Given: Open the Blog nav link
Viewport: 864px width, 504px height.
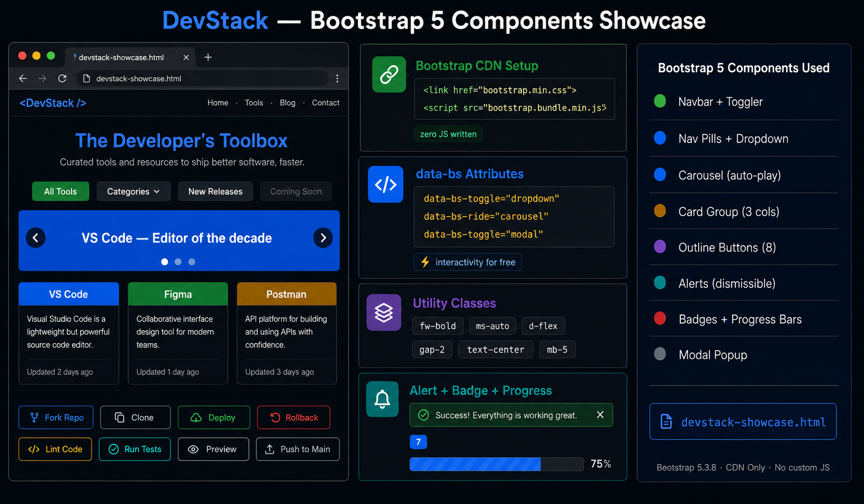Looking at the screenshot, I should (x=287, y=103).
